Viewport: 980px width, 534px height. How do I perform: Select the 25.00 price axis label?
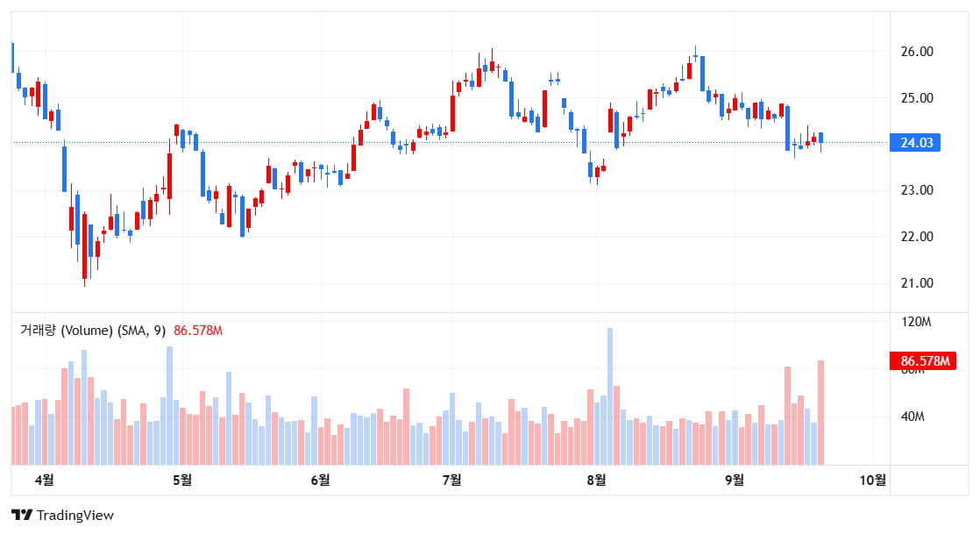917,98
